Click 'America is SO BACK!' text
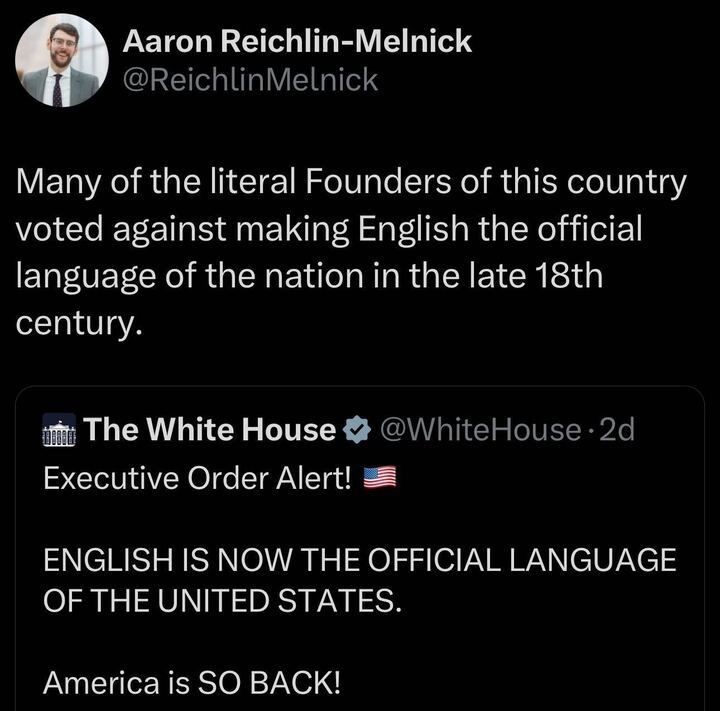This screenshot has width=720, height=711. (x=192, y=683)
